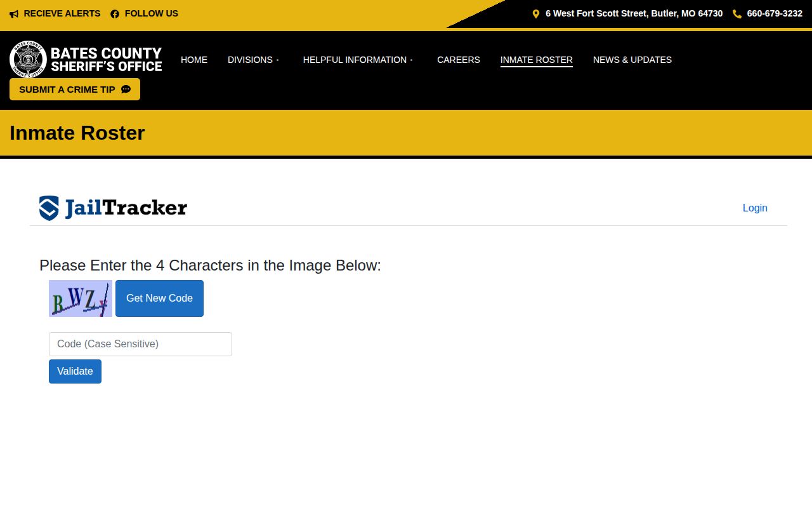Focus the Code (Case Sensitive) input field
Screen dimensions: 812x508
pyautogui.click(x=140, y=344)
